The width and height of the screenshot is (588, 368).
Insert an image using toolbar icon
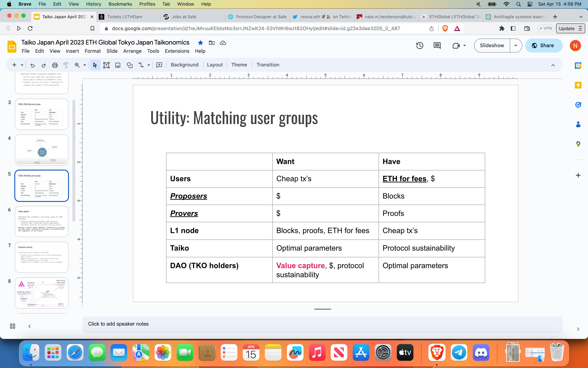tap(118, 65)
